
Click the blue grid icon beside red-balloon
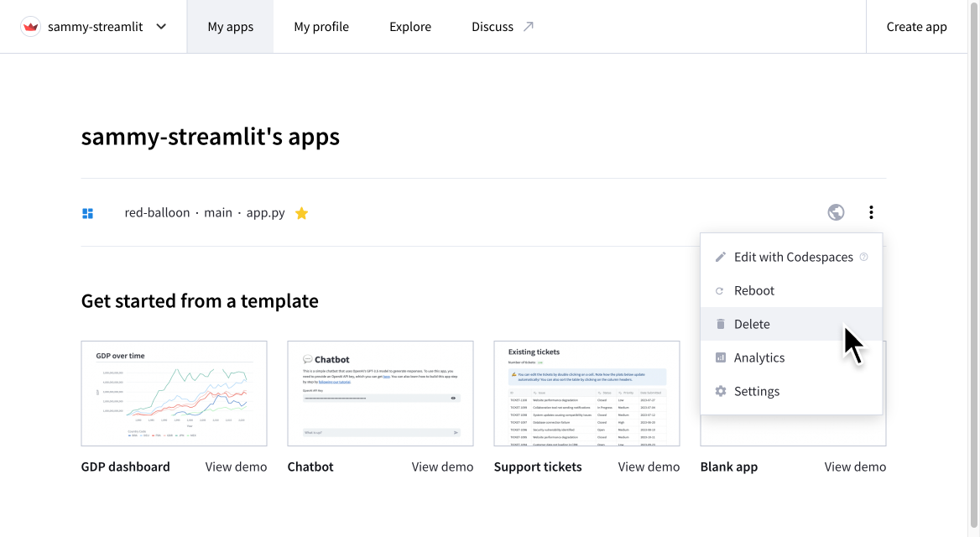pyautogui.click(x=87, y=212)
